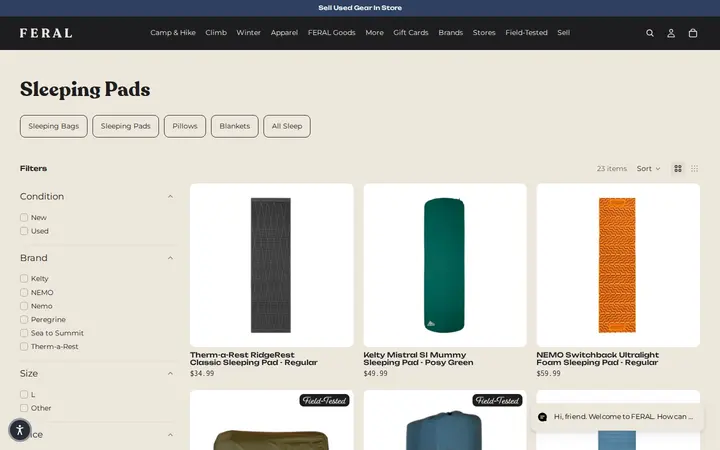Click the $34.99 price text

point(202,373)
